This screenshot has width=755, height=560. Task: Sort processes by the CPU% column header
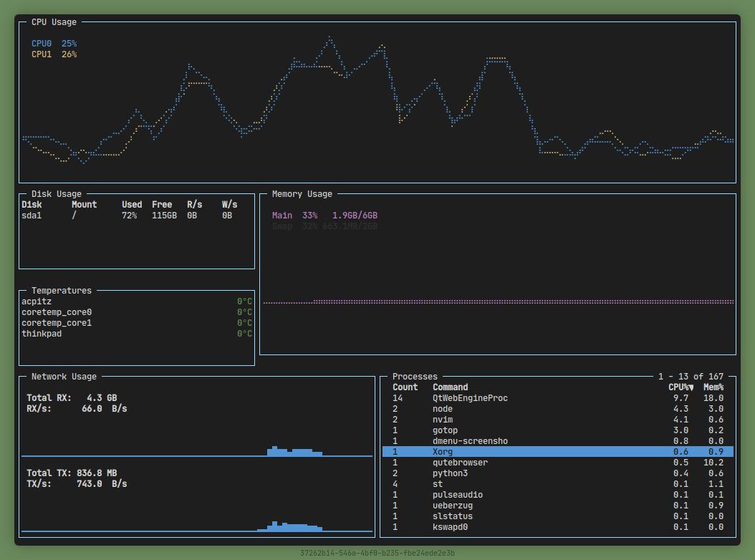click(x=680, y=387)
